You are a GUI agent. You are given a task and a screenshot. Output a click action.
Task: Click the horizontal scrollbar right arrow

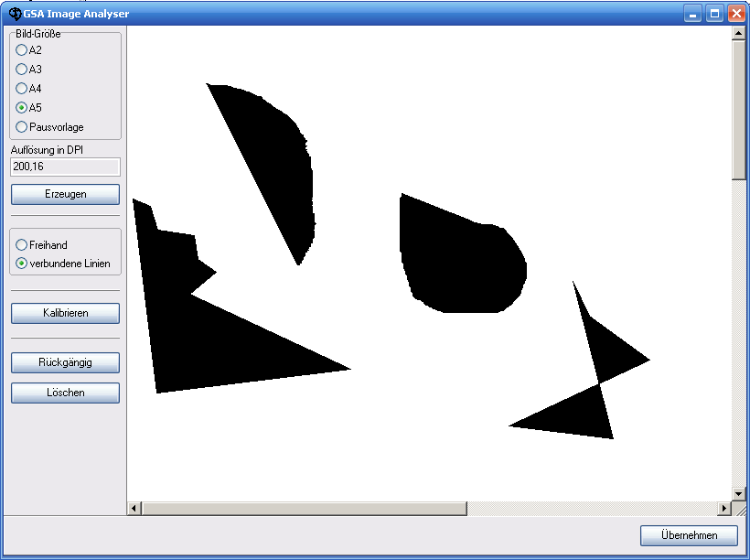724,508
